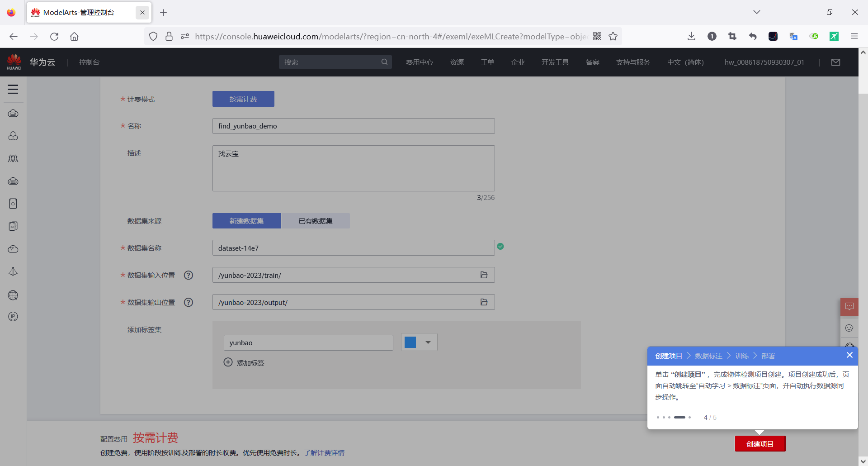
Task: Click the three-circles cluster icon in the sidebar
Action: (13, 136)
